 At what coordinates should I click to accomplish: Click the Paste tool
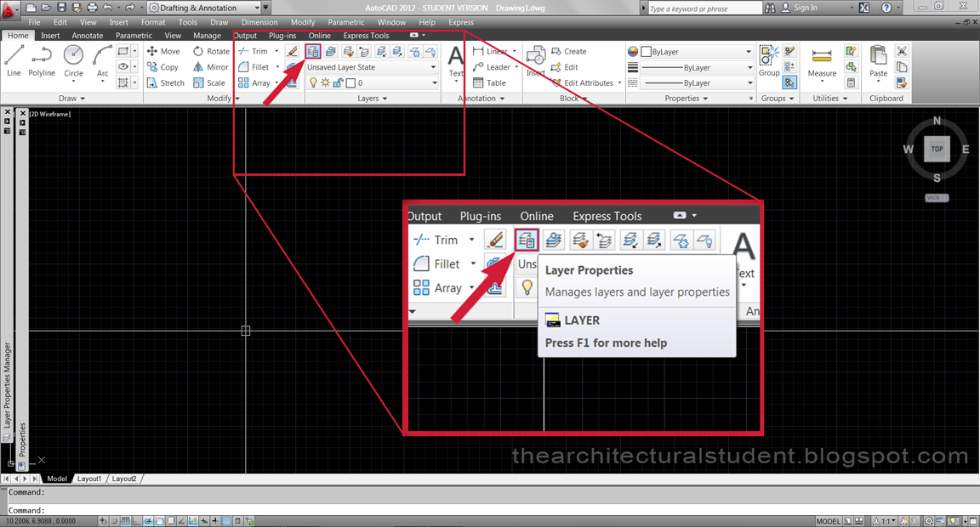pyautogui.click(x=878, y=62)
